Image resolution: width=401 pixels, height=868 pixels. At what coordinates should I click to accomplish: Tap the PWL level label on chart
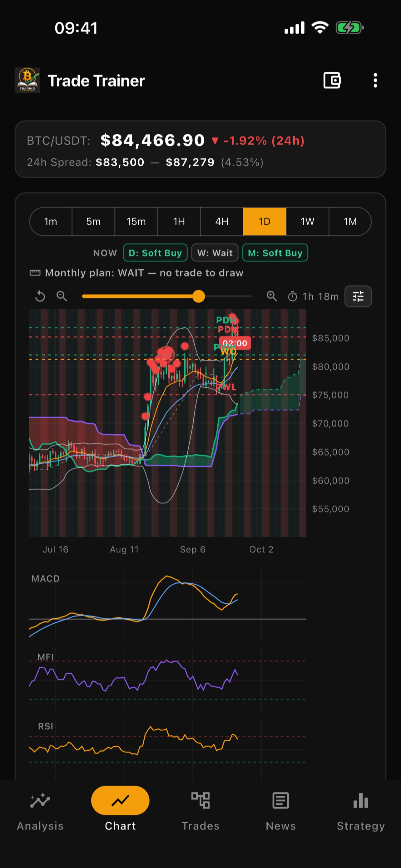coord(226,387)
